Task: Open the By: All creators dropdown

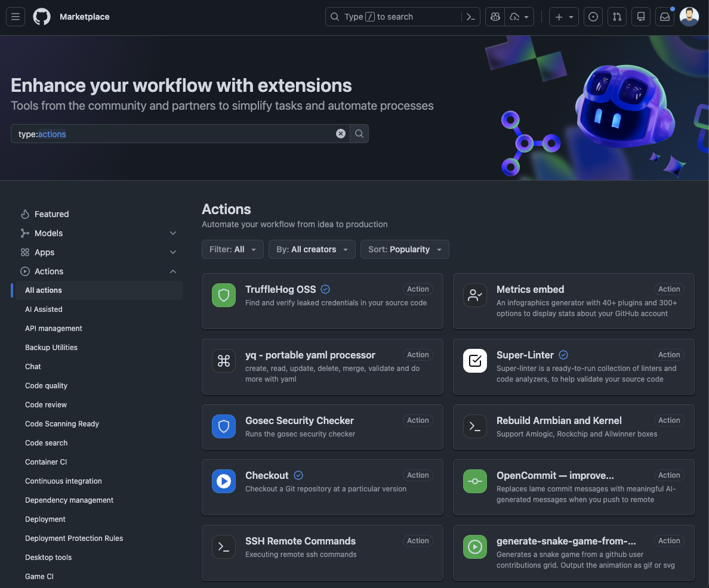Action: pyautogui.click(x=312, y=249)
